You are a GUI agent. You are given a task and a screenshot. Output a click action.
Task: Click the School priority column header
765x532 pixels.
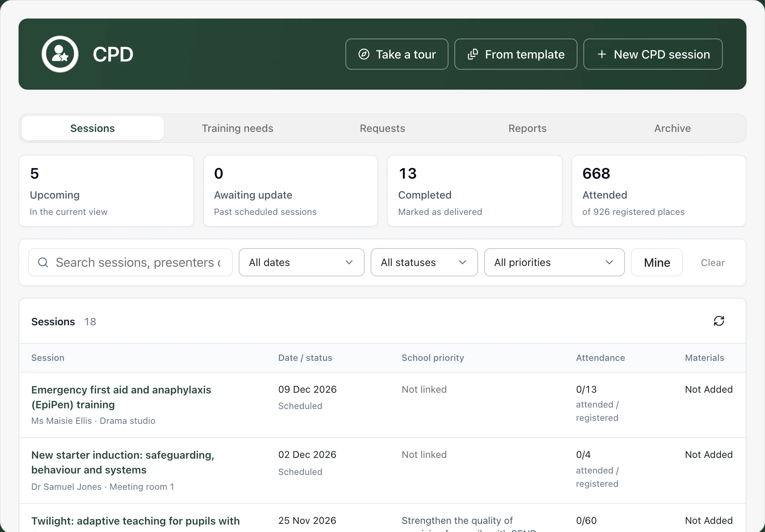coord(433,358)
